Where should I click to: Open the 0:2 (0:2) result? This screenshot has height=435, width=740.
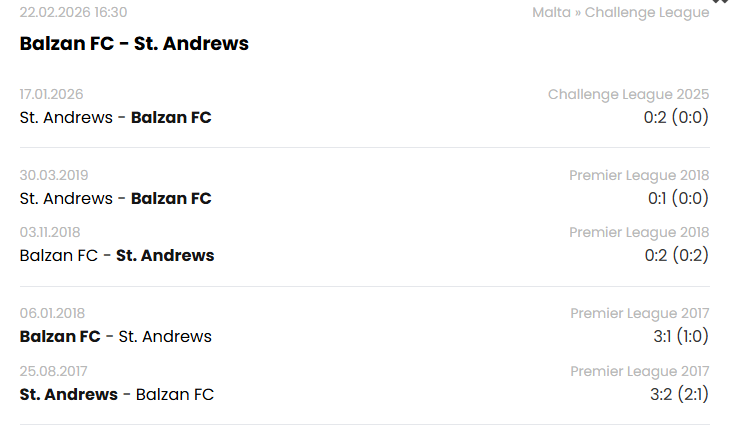coord(676,255)
